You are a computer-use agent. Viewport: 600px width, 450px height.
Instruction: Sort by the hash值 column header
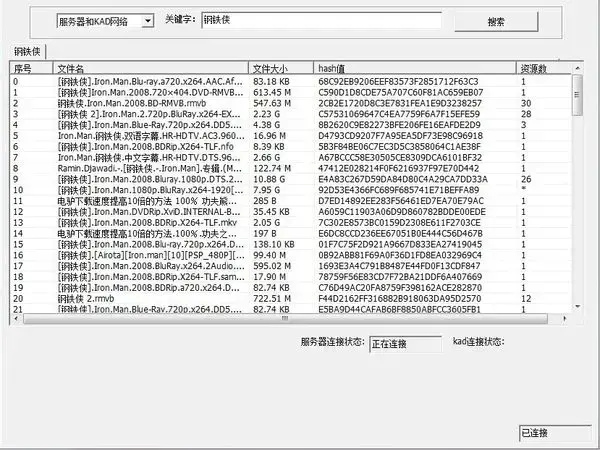pyautogui.click(x=415, y=68)
